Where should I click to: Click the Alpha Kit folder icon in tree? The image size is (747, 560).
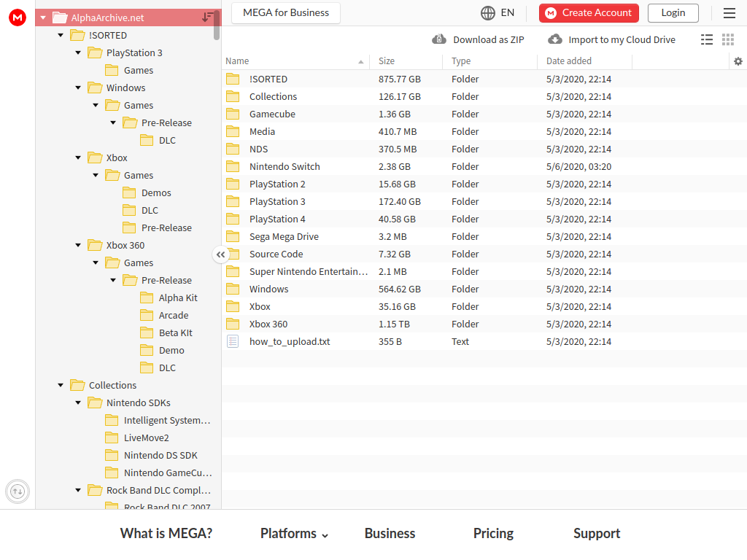pos(147,297)
